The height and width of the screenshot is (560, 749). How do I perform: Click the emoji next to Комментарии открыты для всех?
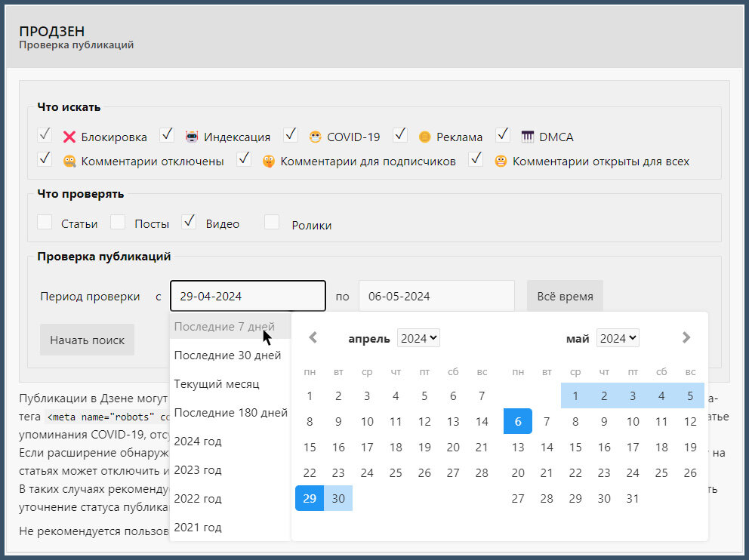coord(501,162)
